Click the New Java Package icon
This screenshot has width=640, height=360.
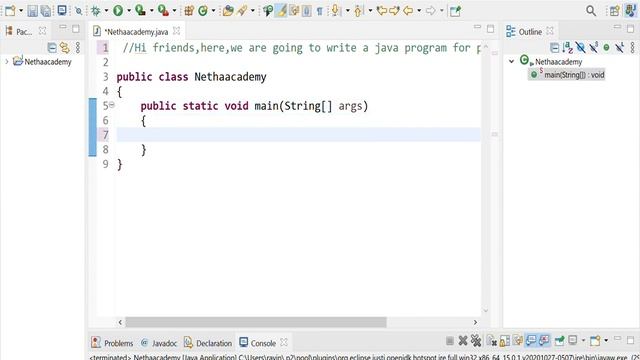[x=189, y=11]
